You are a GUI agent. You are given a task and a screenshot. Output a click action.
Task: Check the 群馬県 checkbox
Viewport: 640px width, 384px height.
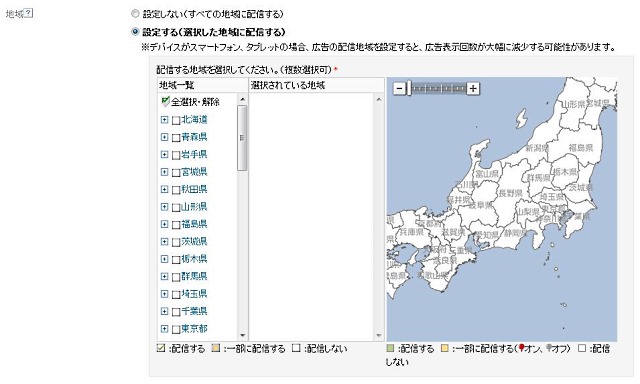[x=176, y=277]
